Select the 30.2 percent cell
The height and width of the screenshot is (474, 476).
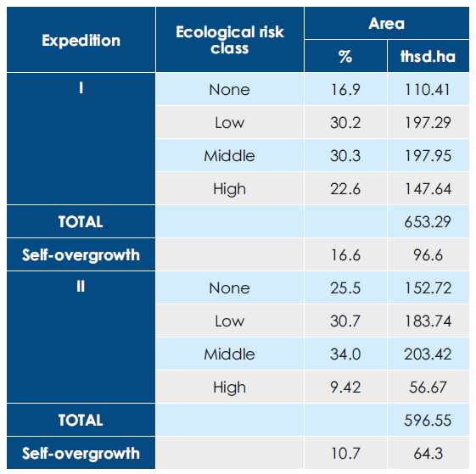(345, 123)
